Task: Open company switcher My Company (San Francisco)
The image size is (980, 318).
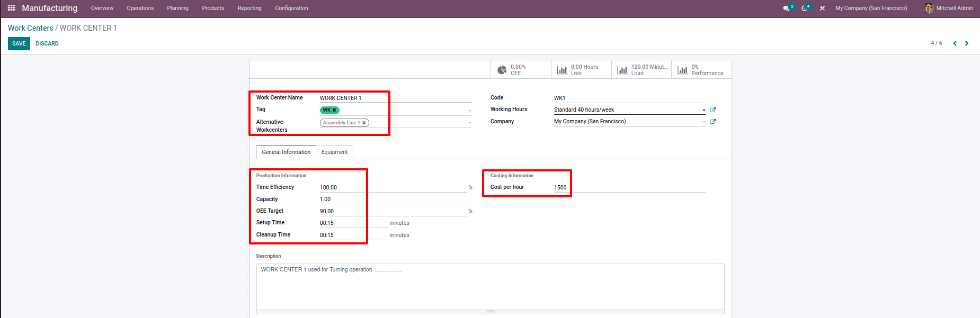Action: [x=871, y=8]
